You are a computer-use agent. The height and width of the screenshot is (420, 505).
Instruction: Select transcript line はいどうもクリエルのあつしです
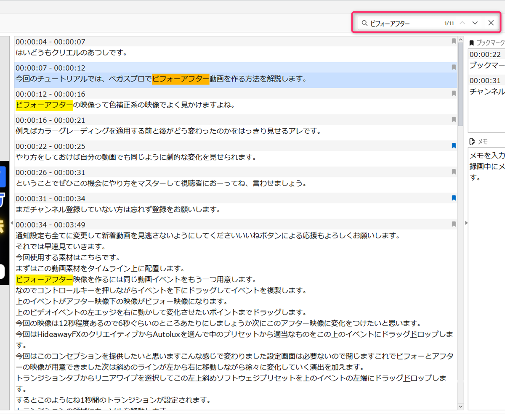point(72,53)
